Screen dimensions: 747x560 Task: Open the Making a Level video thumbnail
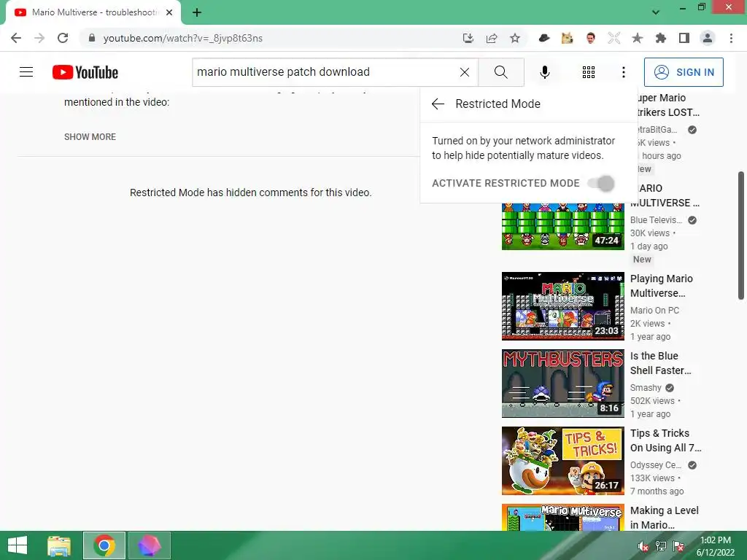(x=562, y=517)
